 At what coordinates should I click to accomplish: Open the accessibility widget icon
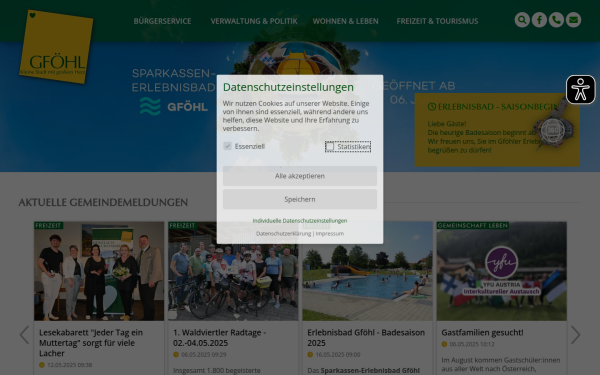[580, 90]
